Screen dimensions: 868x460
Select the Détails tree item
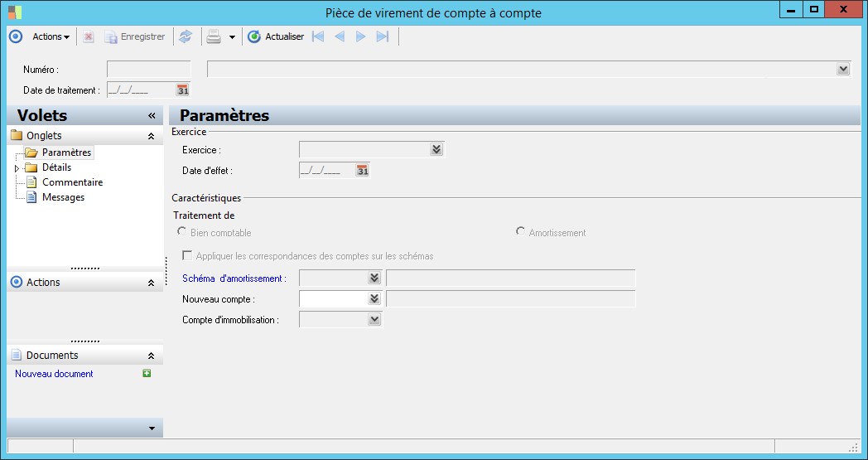point(56,167)
